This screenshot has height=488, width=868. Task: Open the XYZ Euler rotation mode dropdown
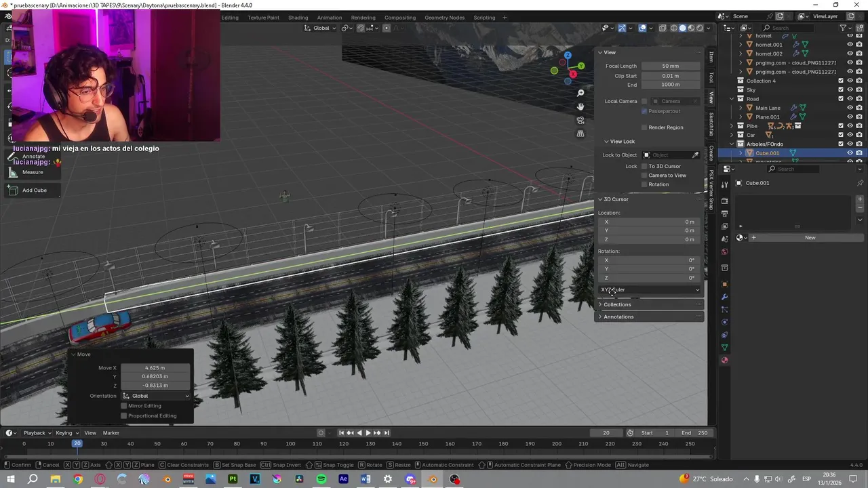tap(650, 290)
